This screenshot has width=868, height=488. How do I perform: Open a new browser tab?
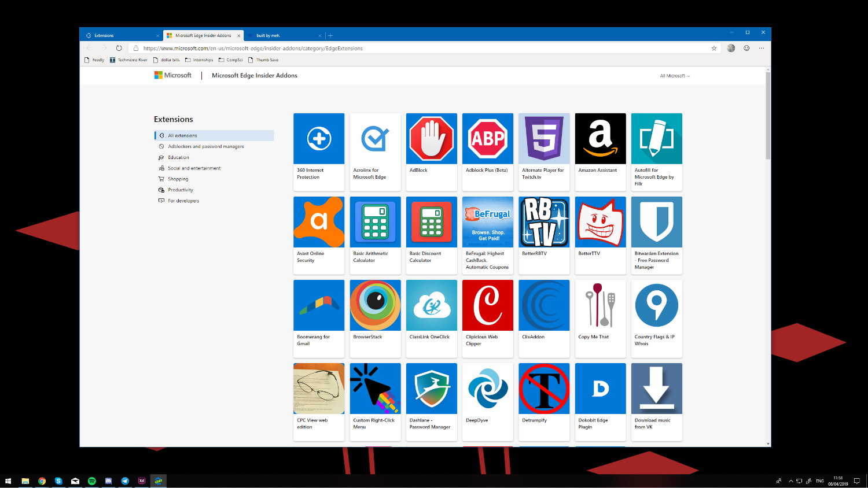coord(330,36)
